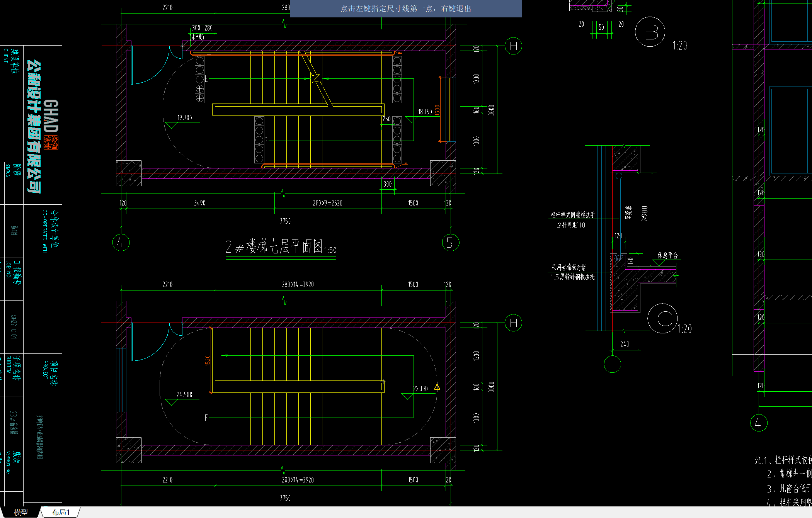Screen dimensions: 812x518
Task: Select the 24.500 elevation mark
Action: pos(184,395)
